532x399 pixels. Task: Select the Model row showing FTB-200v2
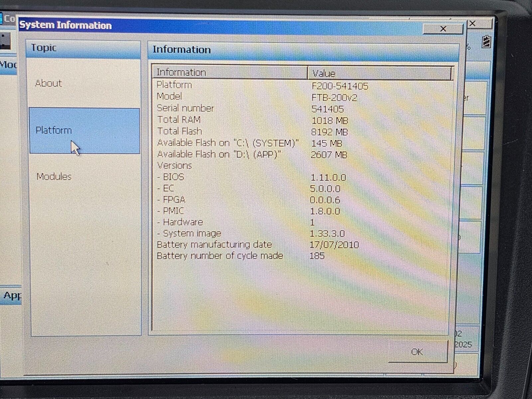click(x=233, y=96)
